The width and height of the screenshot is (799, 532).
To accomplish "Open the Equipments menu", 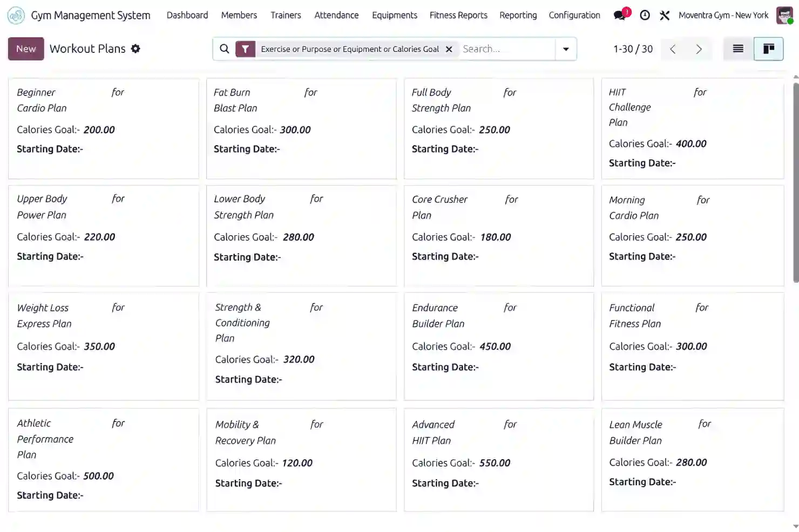I will (x=395, y=15).
